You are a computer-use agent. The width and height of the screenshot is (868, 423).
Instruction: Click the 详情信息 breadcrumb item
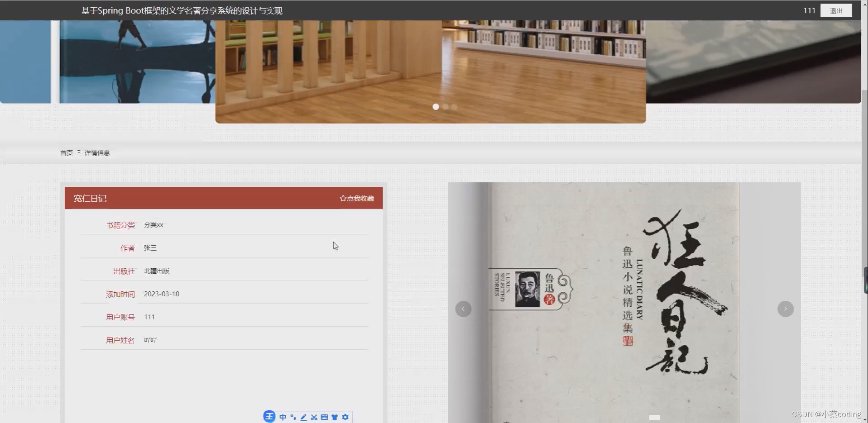pos(97,153)
